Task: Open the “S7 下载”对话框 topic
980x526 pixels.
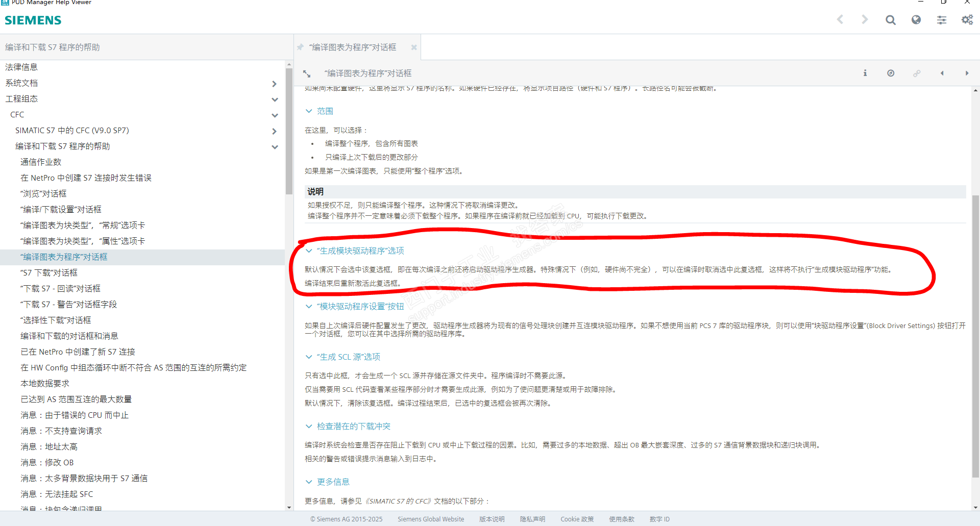Action: pos(49,272)
